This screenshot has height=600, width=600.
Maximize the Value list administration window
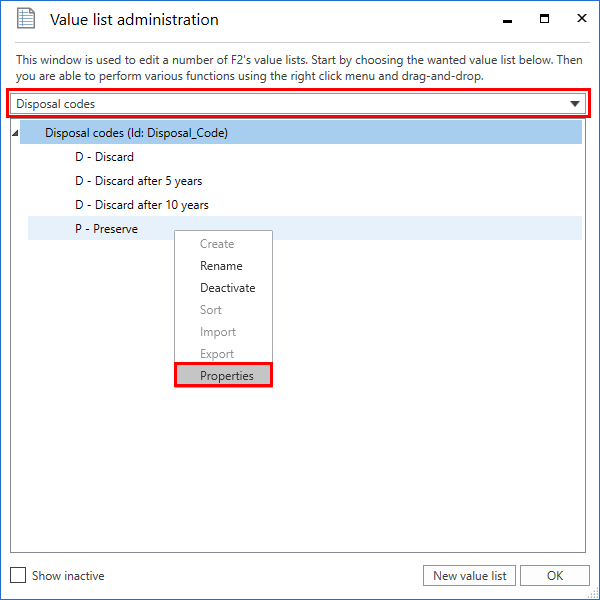click(x=544, y=19)
